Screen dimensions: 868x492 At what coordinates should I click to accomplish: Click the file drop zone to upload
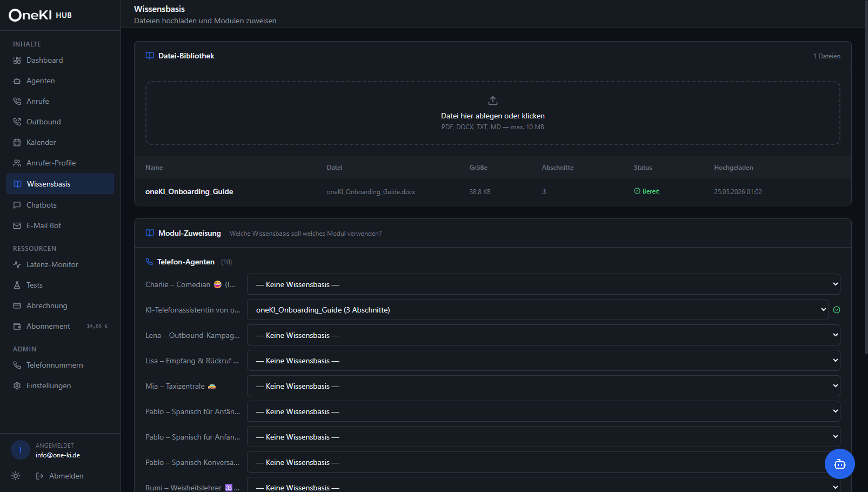click(493, 113)
